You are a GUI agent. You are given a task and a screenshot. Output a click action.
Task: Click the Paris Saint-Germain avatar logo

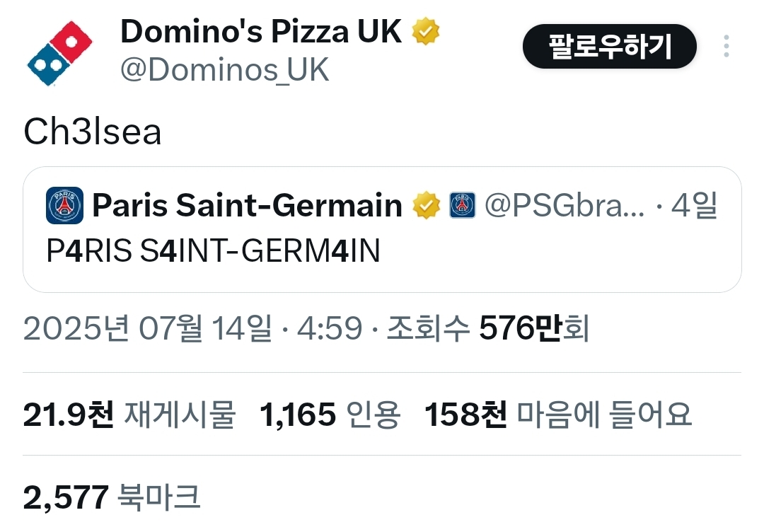coord(65,206)
